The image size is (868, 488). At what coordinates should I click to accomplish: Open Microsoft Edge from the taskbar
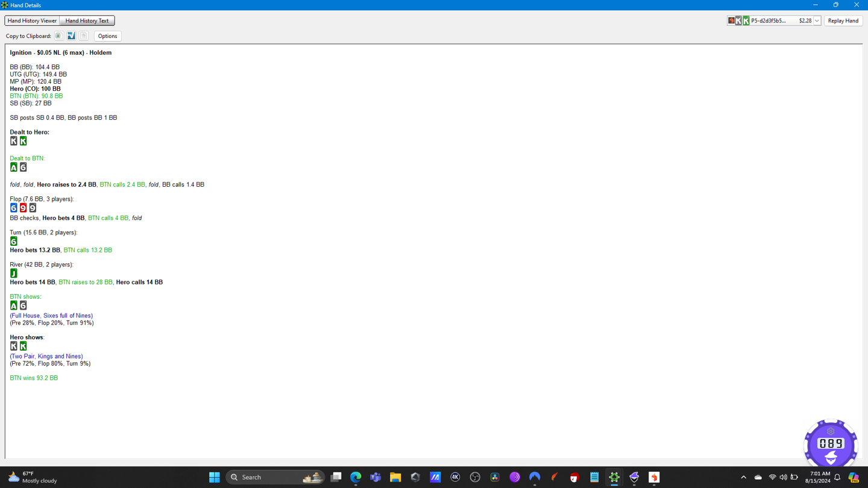pos(356,477)
